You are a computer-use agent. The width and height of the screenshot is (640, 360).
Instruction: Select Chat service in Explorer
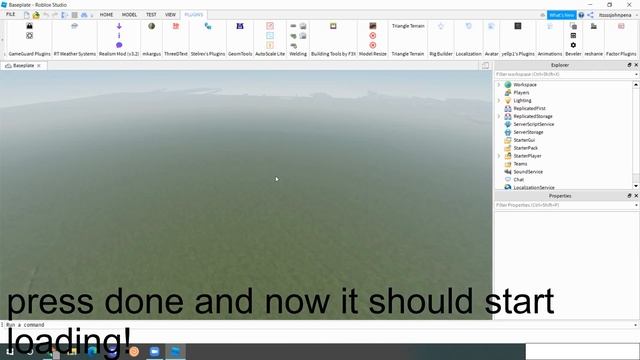coord(518,180)
